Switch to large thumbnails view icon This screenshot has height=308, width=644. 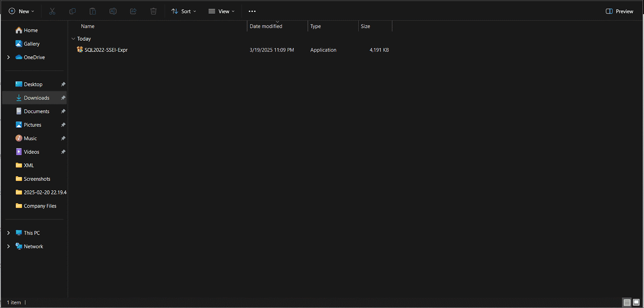(636, 302)
